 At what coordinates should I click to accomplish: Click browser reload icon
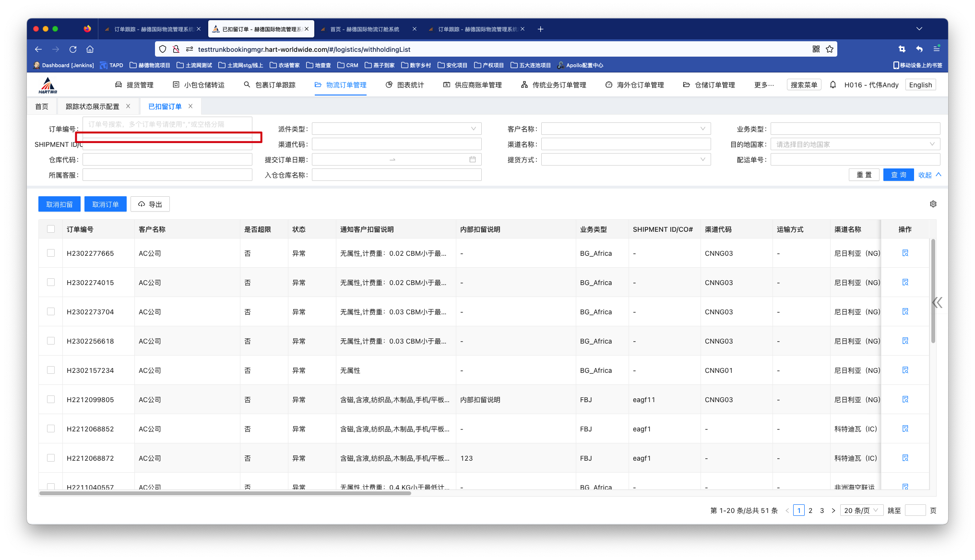pos(73,49)
